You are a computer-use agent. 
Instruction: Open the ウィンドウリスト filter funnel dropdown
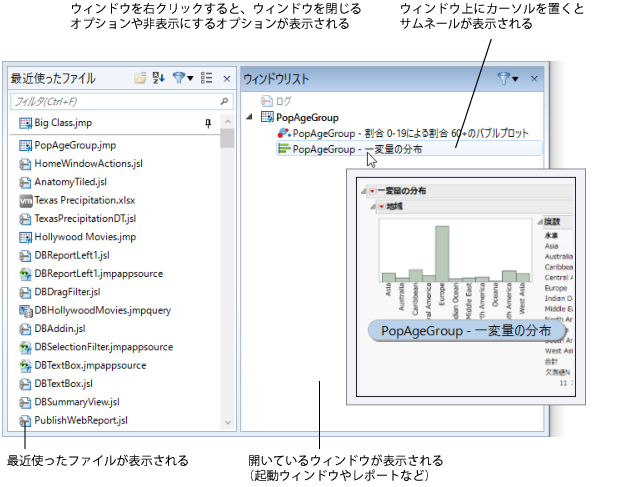click(x=508, y=79)
